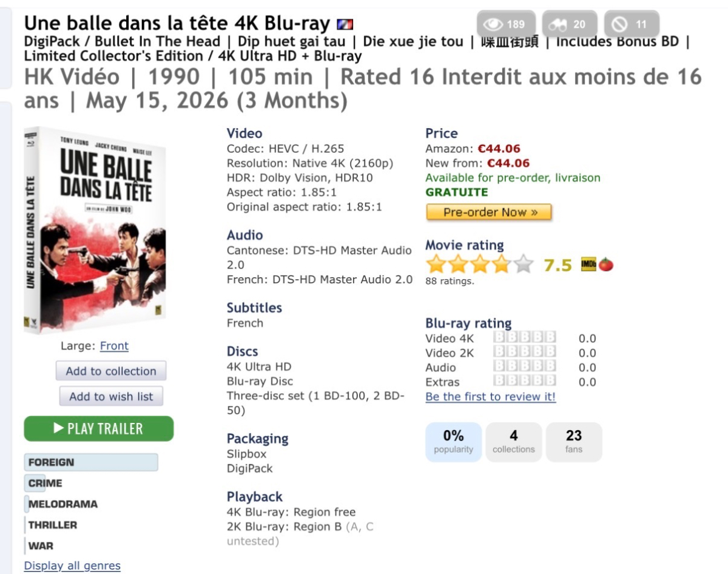Open the large Front cover link

(x=114, y=346)
